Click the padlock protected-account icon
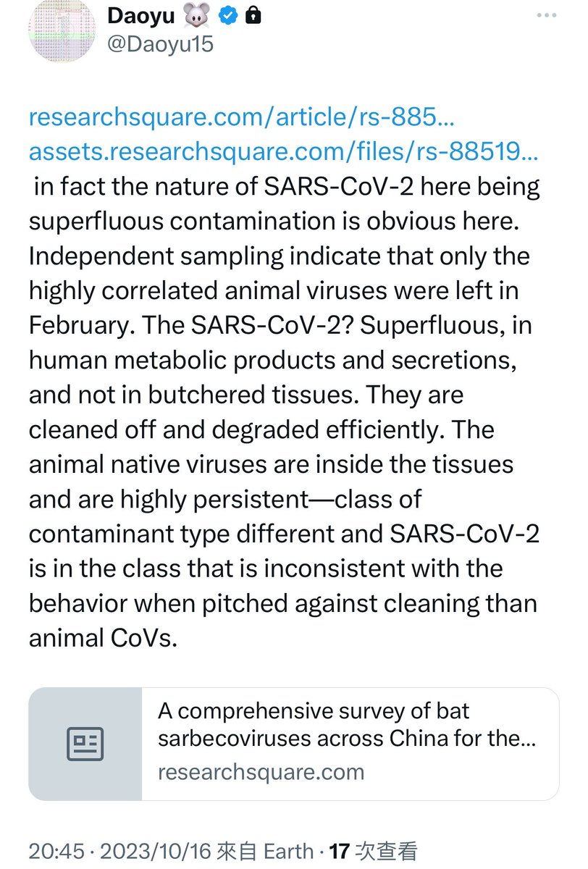 point(253,16)
